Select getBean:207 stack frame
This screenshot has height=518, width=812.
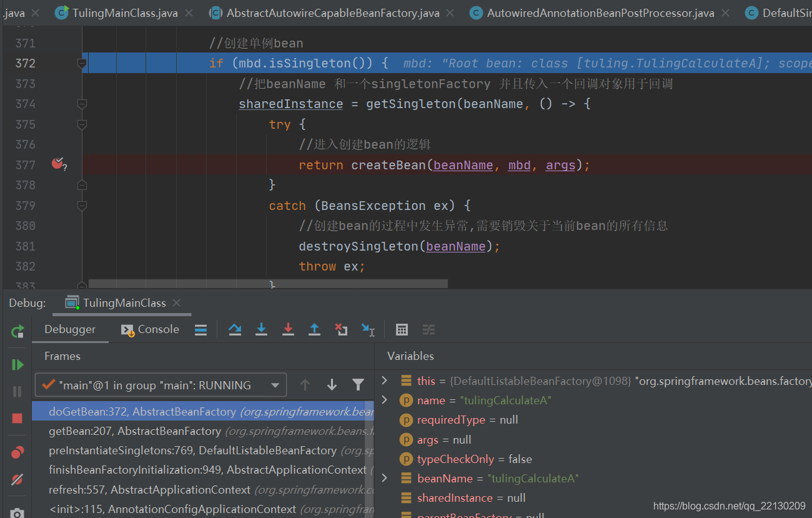pos(203,431)
